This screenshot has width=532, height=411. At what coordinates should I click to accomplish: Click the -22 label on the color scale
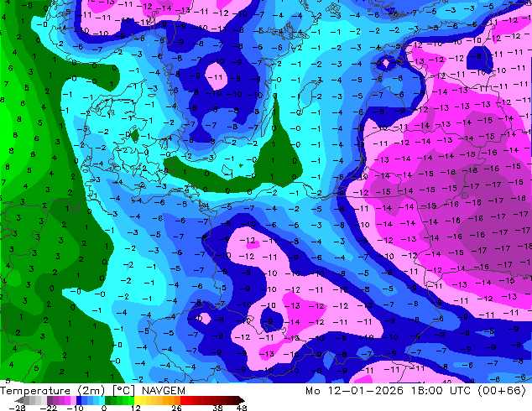tap(49, 408)
